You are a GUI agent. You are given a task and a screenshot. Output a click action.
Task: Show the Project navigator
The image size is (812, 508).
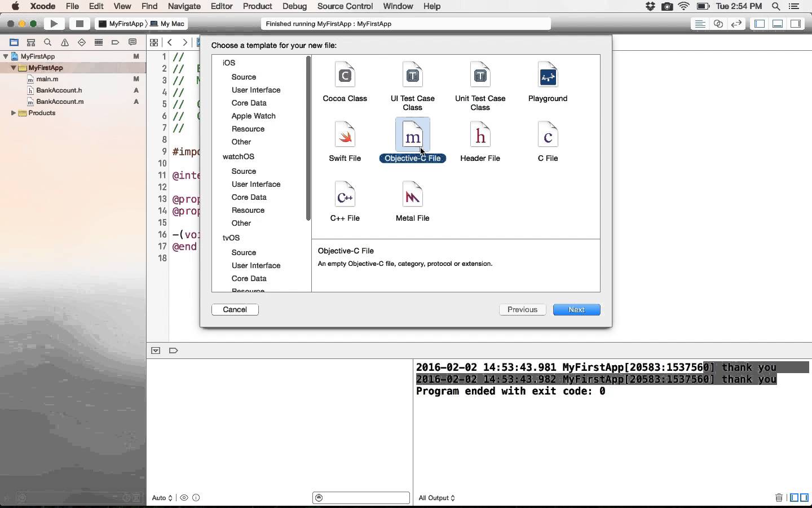point(14,42)
